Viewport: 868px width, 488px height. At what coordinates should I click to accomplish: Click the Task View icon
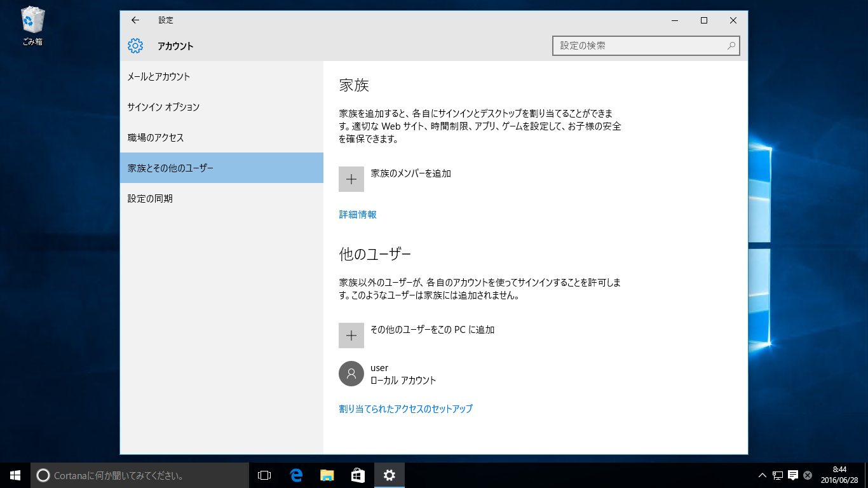click(263, 475)
